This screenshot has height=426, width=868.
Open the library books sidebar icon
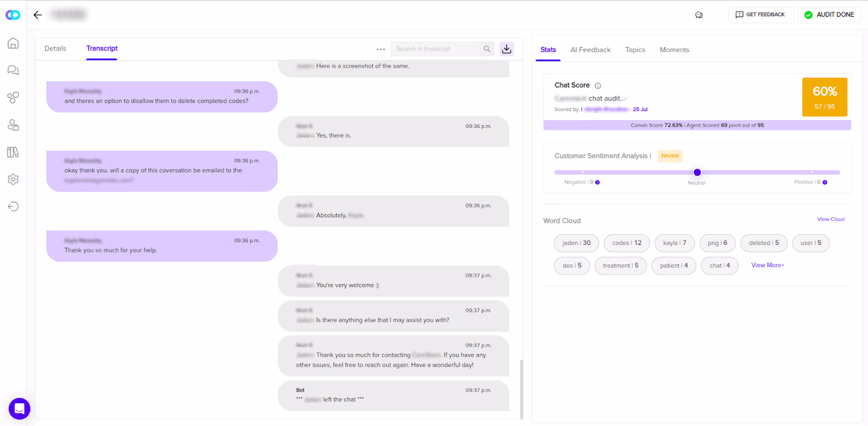click(x=13, y=152)
